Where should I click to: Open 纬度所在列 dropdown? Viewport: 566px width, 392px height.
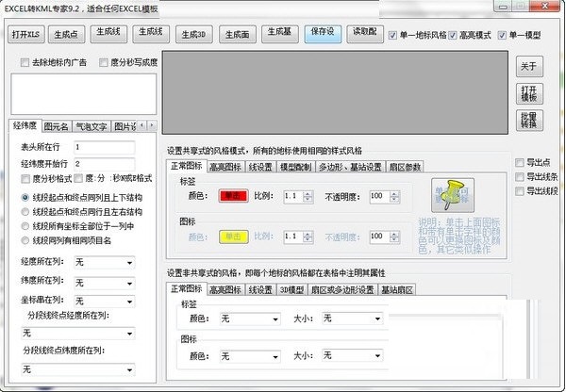pos(105,283)
